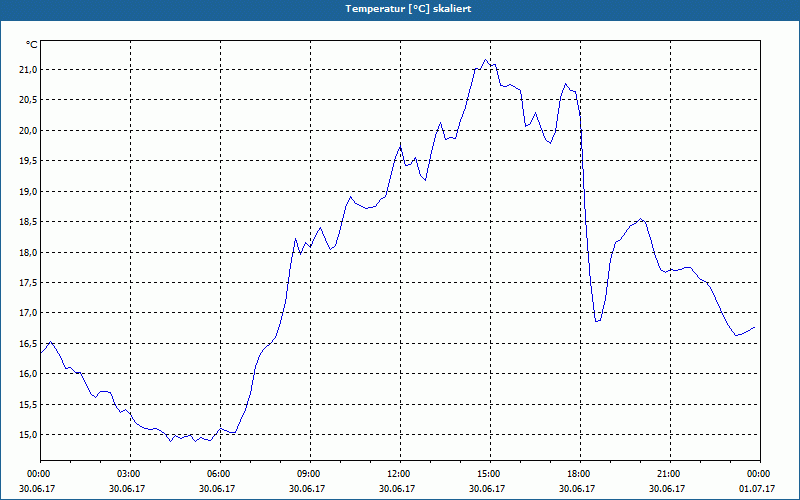Click the °C unit label
Viewport: 800px width, 500px height.
coord(32,45)
